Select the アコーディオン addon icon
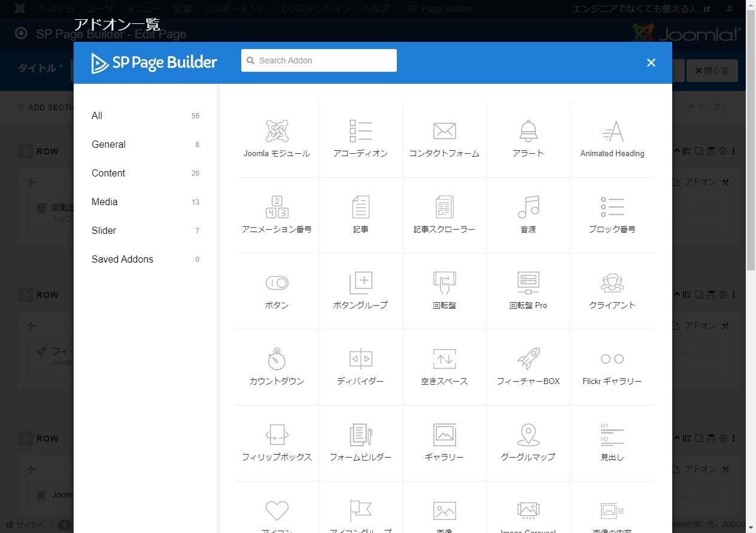Screen dimensions: 756x533 pos(360,138)
